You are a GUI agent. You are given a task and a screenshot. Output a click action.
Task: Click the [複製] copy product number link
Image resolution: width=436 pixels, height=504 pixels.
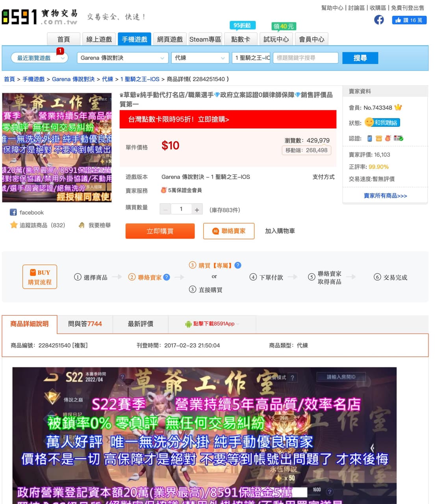pyautogui.click(x=80, y=345)
